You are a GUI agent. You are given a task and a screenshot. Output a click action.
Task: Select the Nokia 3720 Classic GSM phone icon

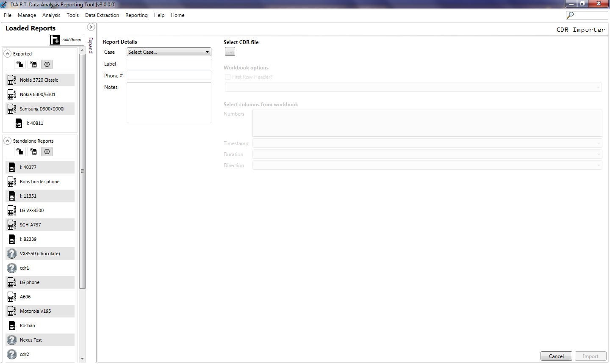(x=12, y=80)
